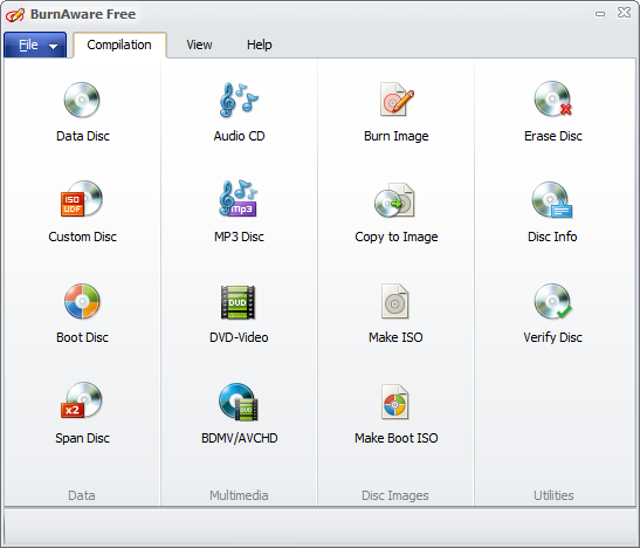Launch the Erase Disc icon

[553, 99]
